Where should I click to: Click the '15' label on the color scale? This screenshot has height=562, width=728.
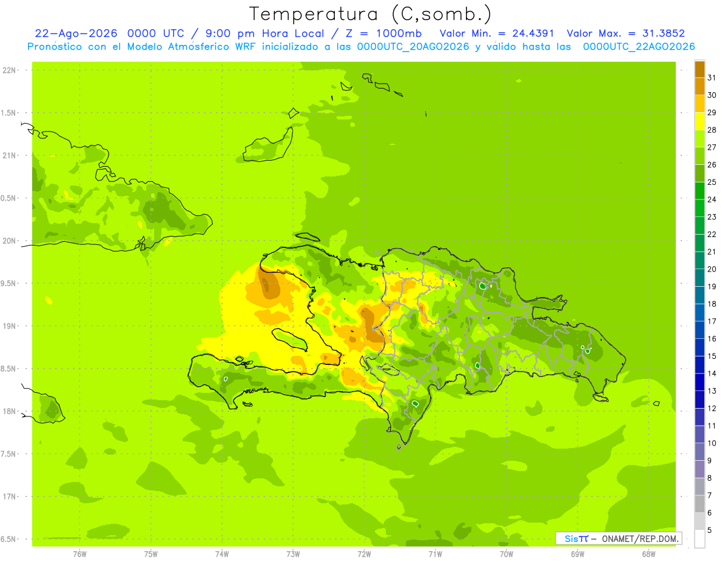712,356
